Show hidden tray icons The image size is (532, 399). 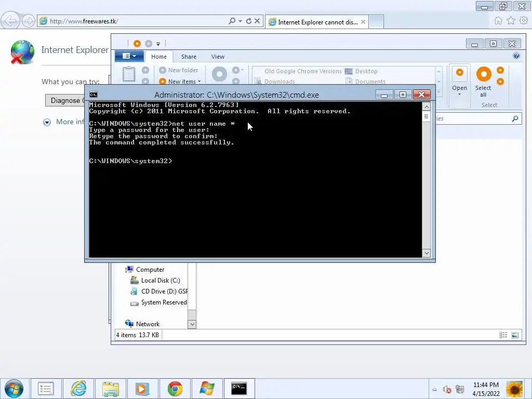tap(434, 389)
